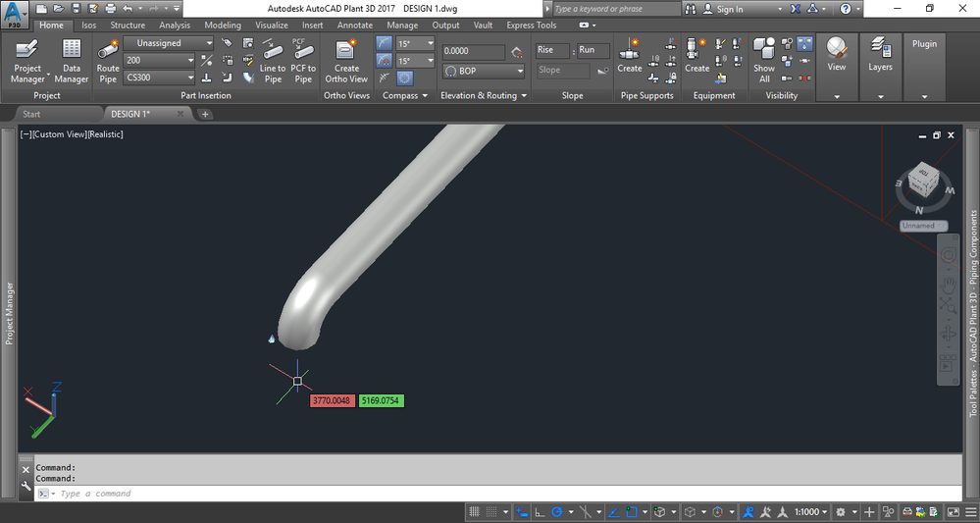Expand the Elevation & Routing panel

click(x=484, y=95)
